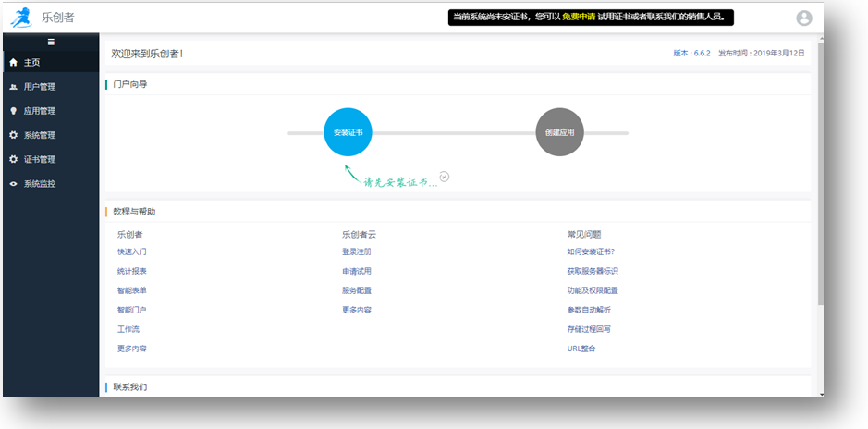Open the 证书管理 sidebar menu
The image size is (868, 429).
tap(40, 159)
